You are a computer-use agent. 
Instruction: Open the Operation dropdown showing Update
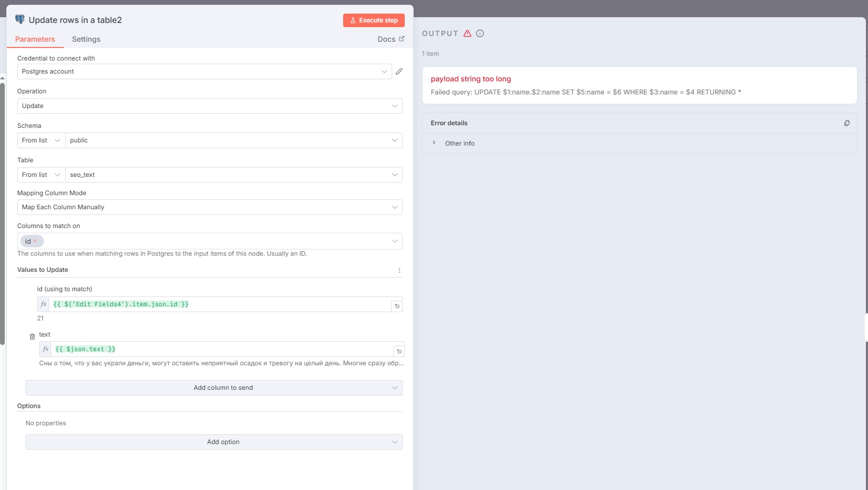[209, 106]
